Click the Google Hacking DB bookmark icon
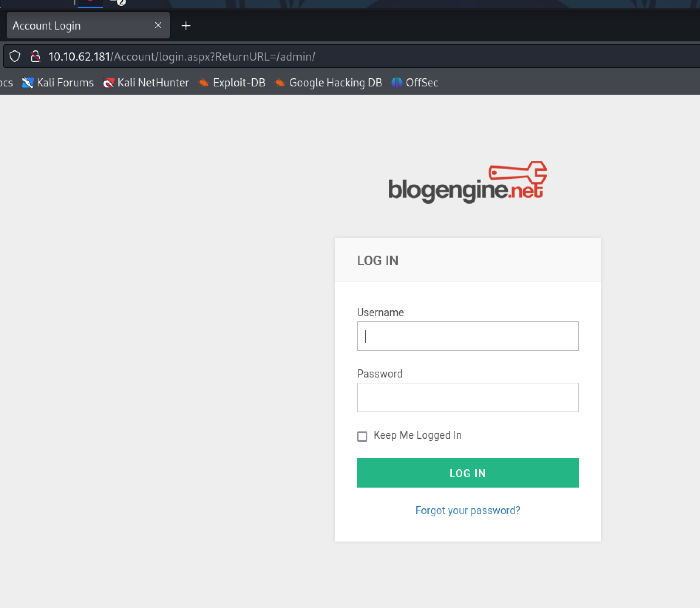 pyautogui.click(x=279, y=83)
